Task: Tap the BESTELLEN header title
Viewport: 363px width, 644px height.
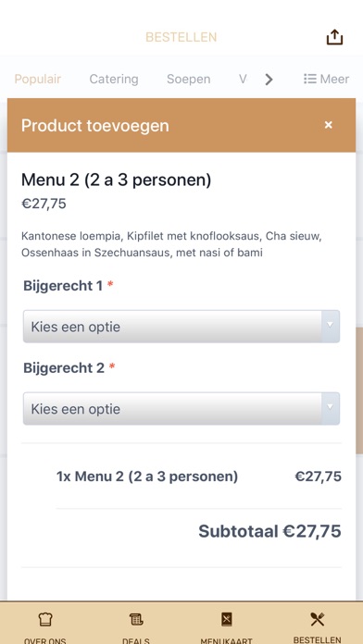Action: pyautogui.click(x=181, y=37)
